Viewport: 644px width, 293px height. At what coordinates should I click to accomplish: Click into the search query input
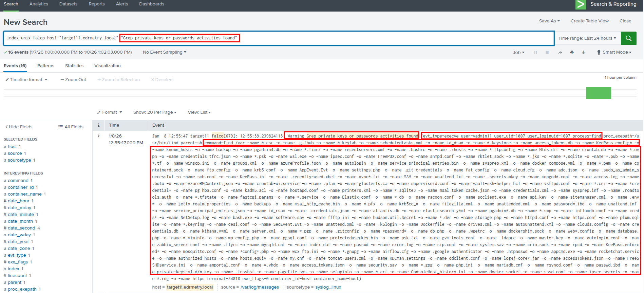tap(373, 38)
